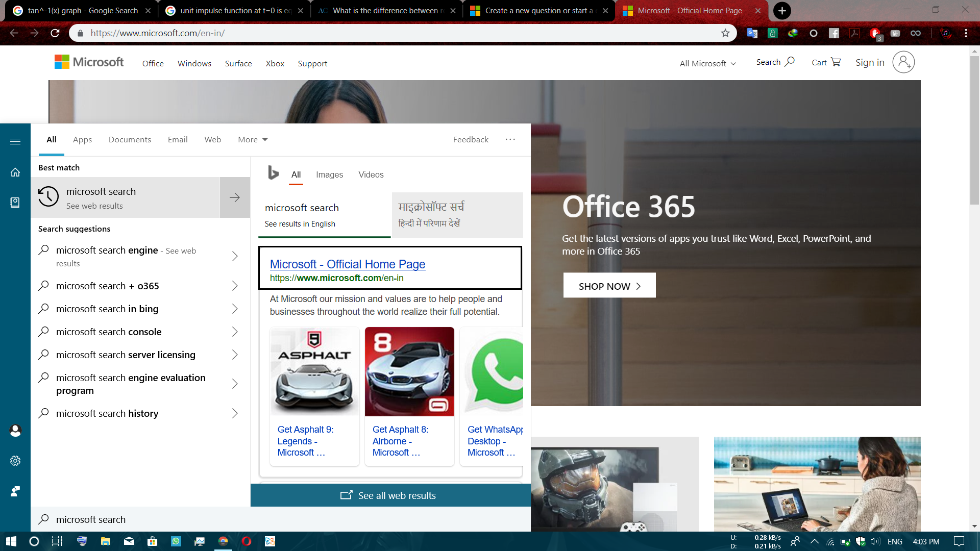Image resolution: width=980 pixels, height=551 pixels.
Task: Expand microsoft search history suggestion arrow
Action: click(x=235, y=413)
